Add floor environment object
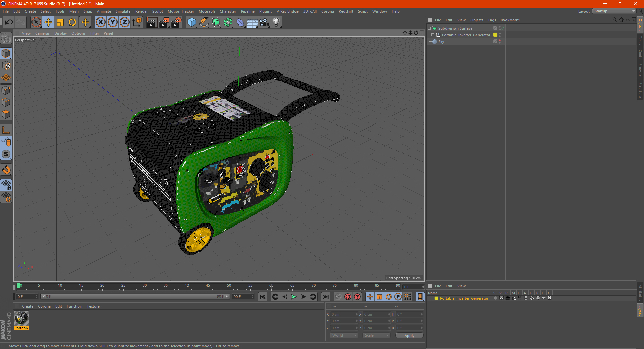 (x=252, y=22)
